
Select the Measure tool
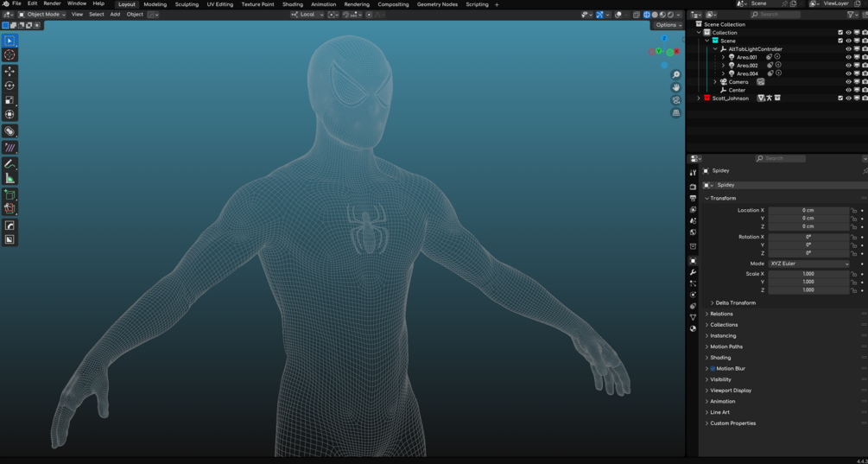10,178
